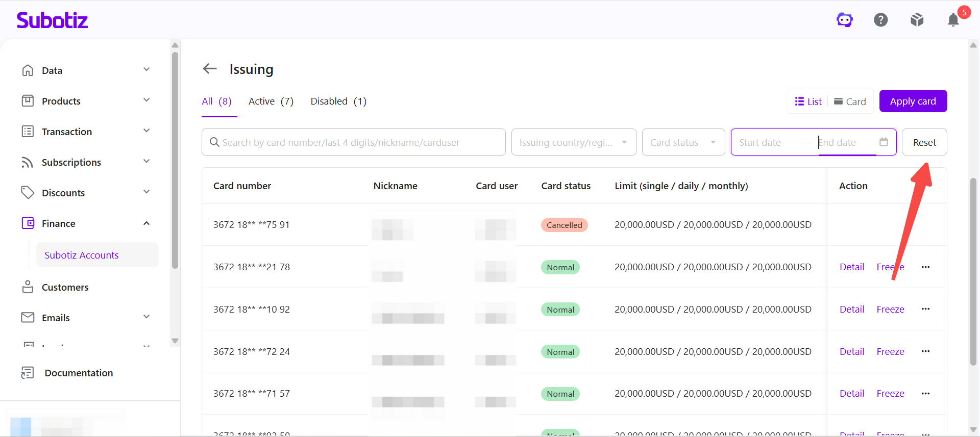Open Subotiz Accounts in sidebar
The width and height of the screenshot is (980, 437).
(x=97, y=255)
